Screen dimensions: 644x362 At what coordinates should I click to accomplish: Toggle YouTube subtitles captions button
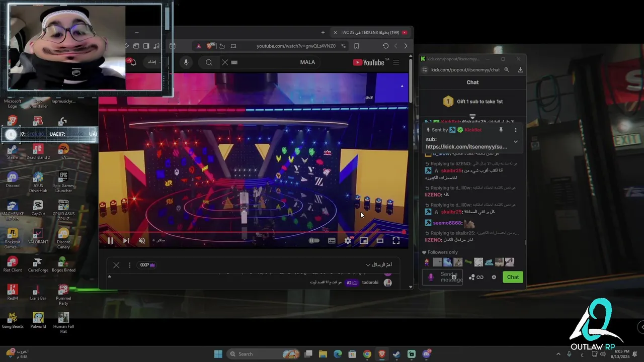332,241
